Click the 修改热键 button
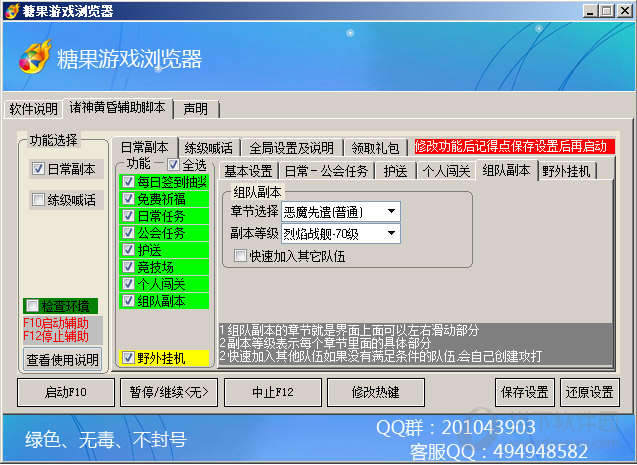 376,392
